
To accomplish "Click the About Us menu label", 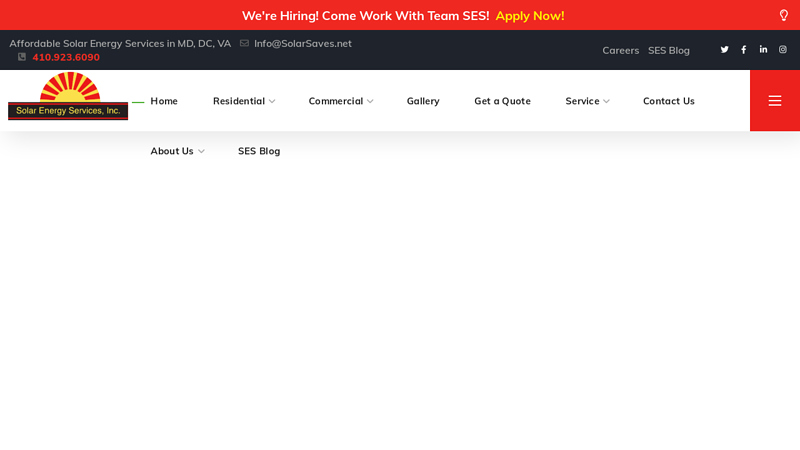I will click(172, 151).
